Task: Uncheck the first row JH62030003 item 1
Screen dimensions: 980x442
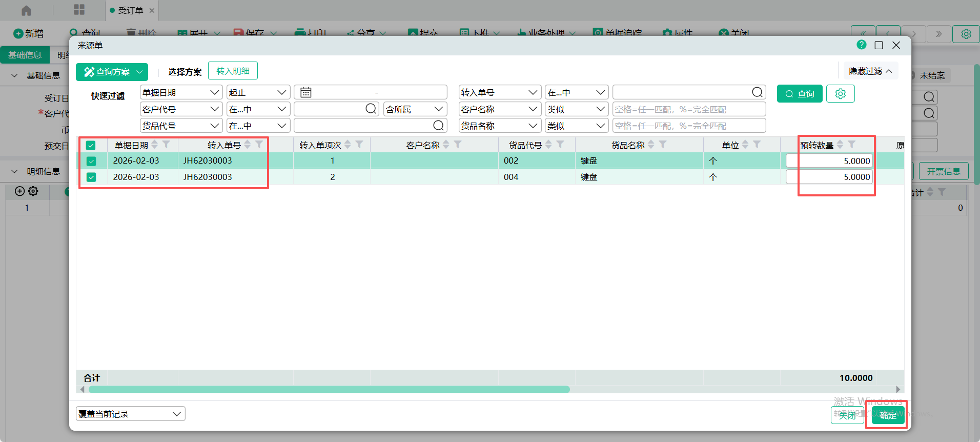Action: coord(91,161)
